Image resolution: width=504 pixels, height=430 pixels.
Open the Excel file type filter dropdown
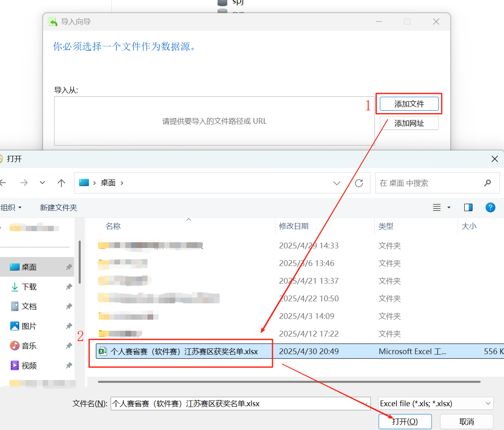(436, 403)
